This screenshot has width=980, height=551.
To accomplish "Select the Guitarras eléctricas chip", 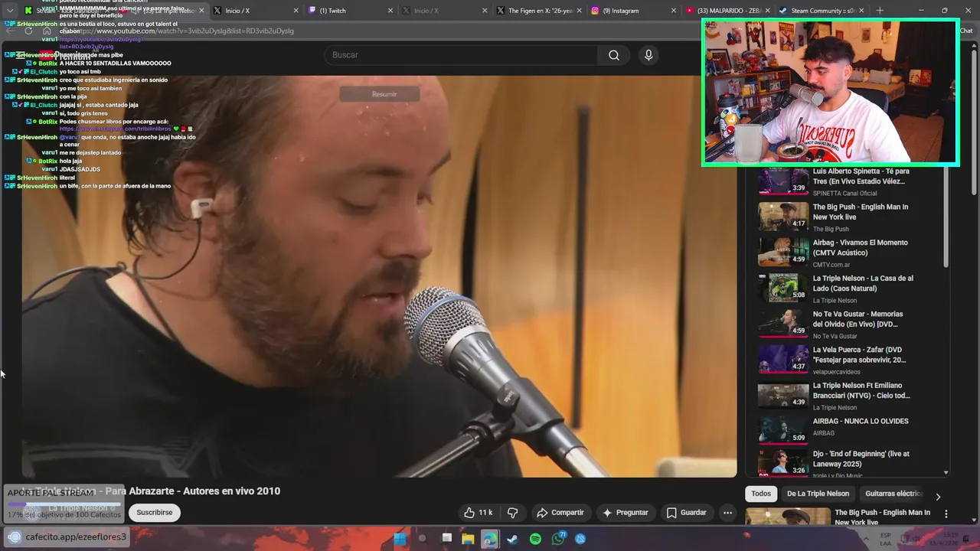I will coord(893,494).
